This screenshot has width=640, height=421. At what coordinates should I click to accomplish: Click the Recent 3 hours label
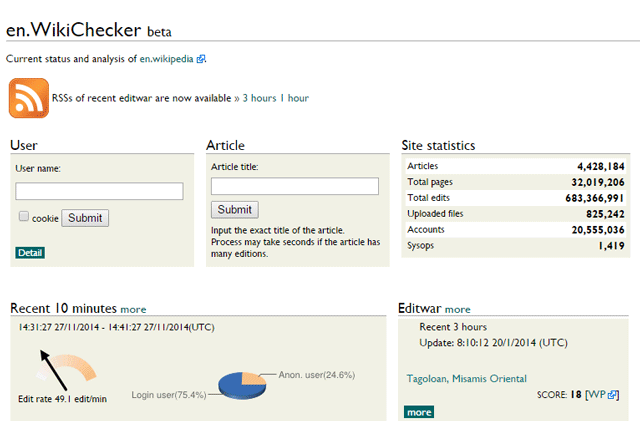point(453,327)
